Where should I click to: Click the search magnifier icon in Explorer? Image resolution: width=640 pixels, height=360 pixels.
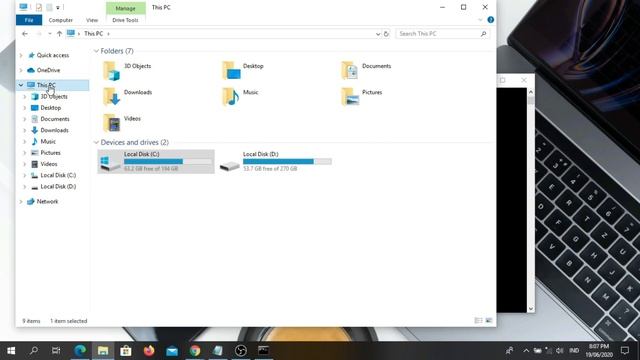(484, 34)
